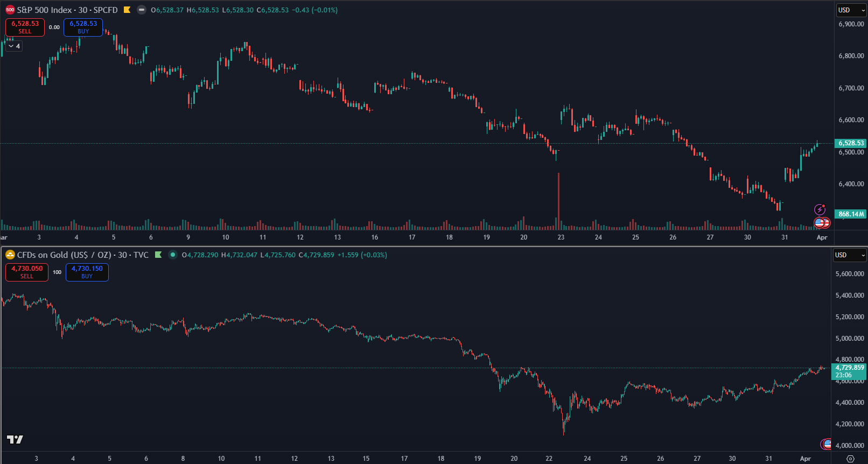Click the 6,528.53 price label on price axis
Image resolution: width=868 pixels, height=464 pixels.
click(850, 143)
